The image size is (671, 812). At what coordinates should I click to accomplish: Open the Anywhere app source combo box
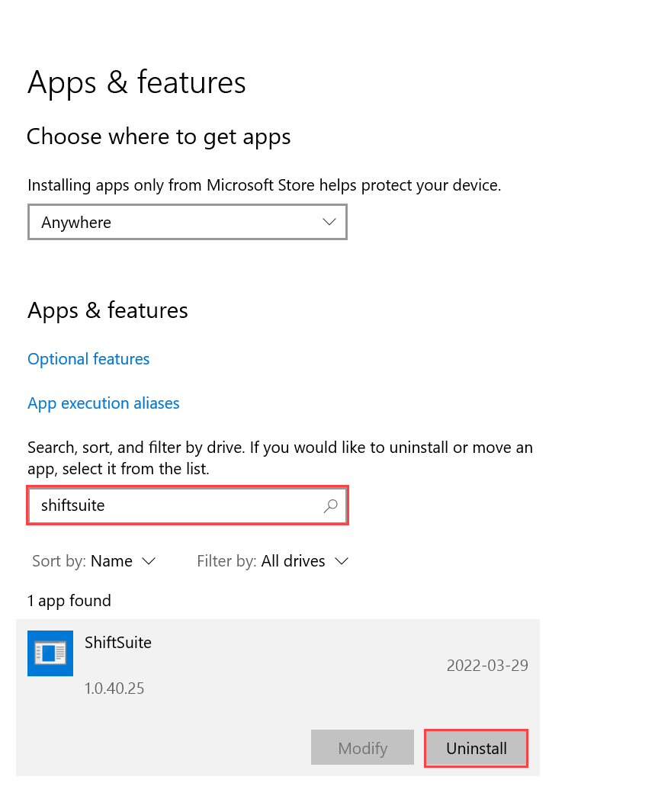point(188,222)
